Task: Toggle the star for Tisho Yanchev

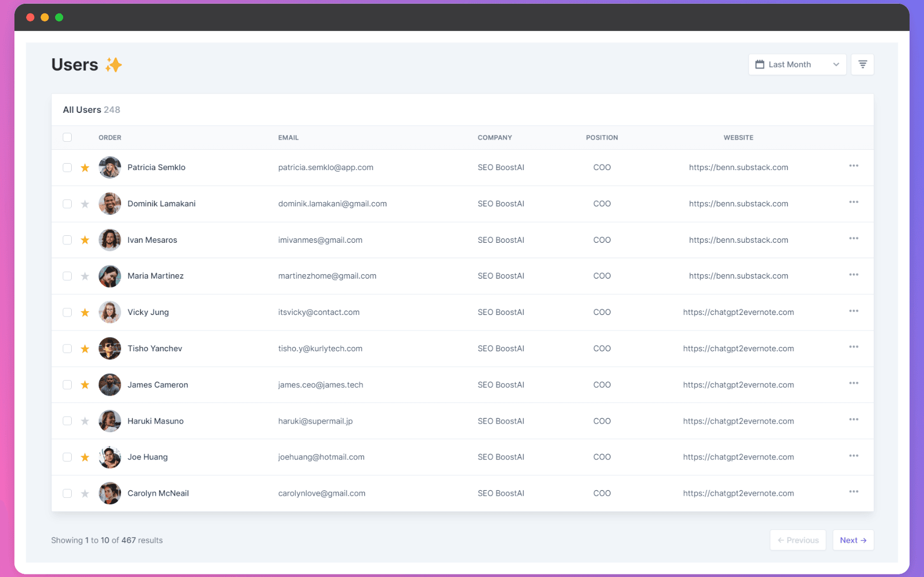Action: pos(85,349)
